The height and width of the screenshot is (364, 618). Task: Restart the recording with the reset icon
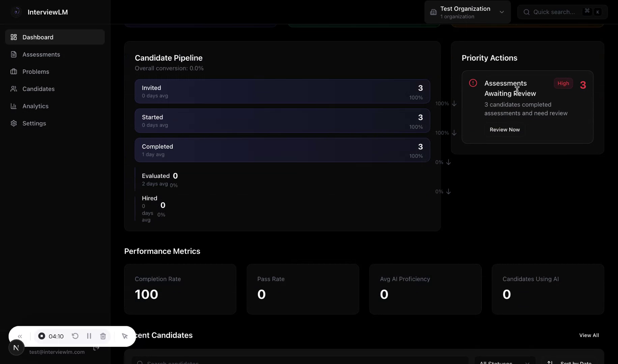(x=75, y=336)
